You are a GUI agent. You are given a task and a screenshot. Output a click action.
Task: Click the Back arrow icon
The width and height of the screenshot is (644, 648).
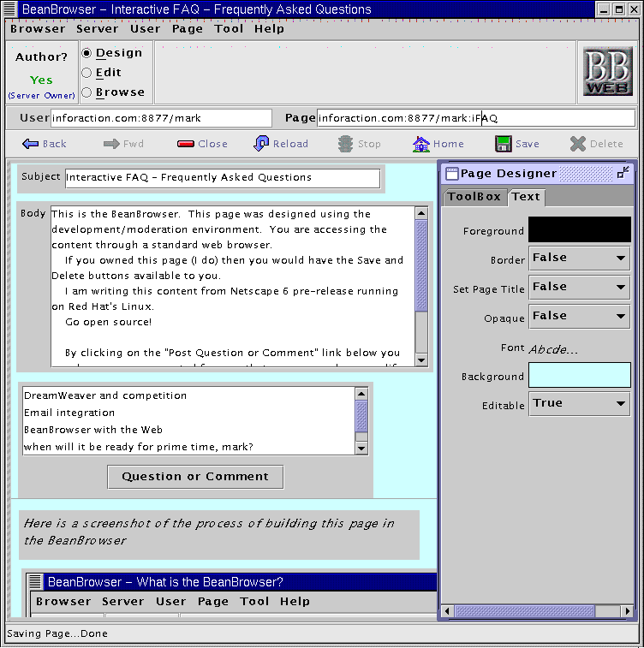(31, 144)
